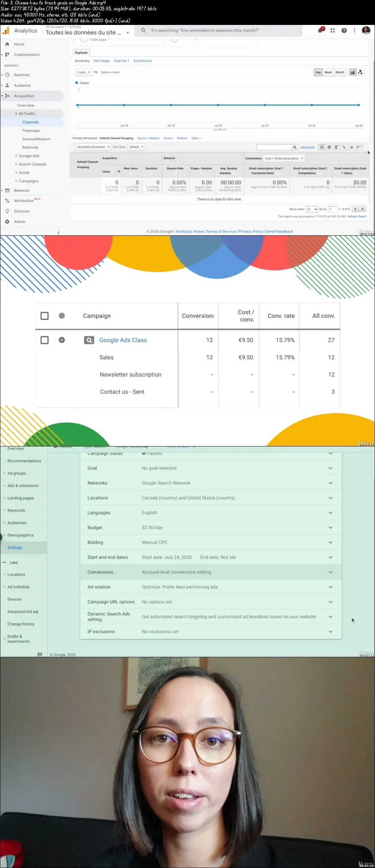Screen dimensions: 375x868
Task: Expand the IP exclusions row
Action: pos(211,632)
